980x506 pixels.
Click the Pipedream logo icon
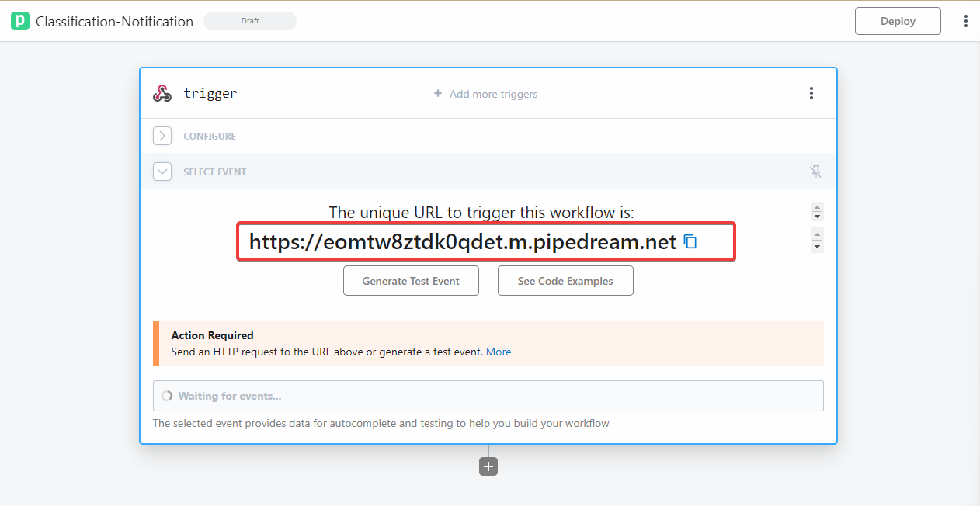(19, 21)
